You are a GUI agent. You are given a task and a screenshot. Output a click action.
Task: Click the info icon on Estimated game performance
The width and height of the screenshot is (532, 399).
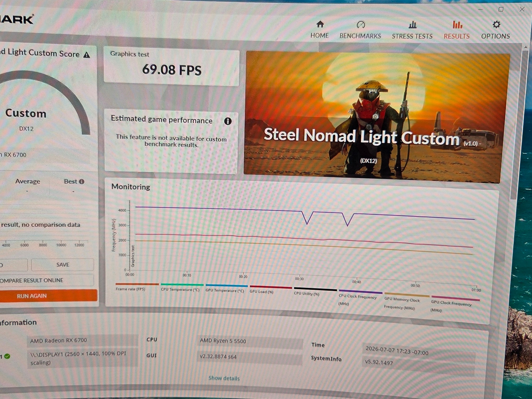[228, 121]
